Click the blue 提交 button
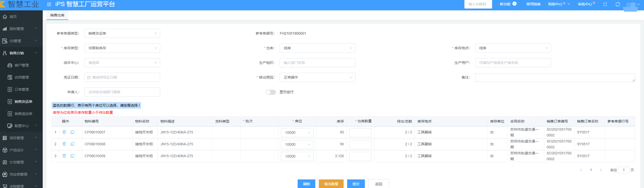This screenshot has height=188, width=644. (356, 184)
